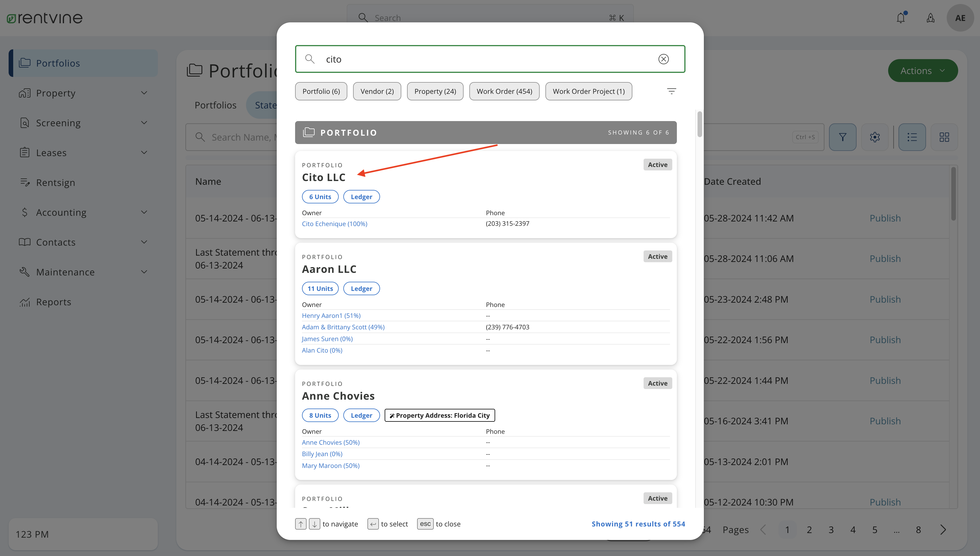Expand the Accounting sidebar section
Image resolution: width=980 pixels, height=556 pixels.
pos(61,212)
